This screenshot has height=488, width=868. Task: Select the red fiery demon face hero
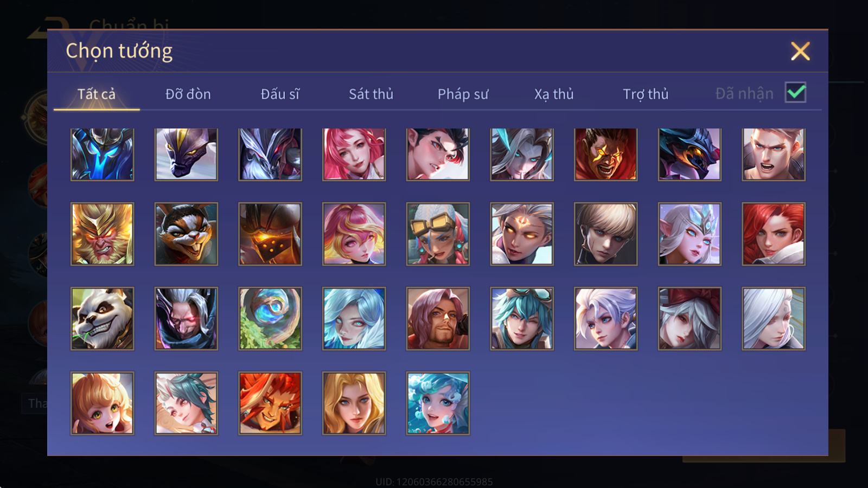pyautogui.click(x=605, y=154)
